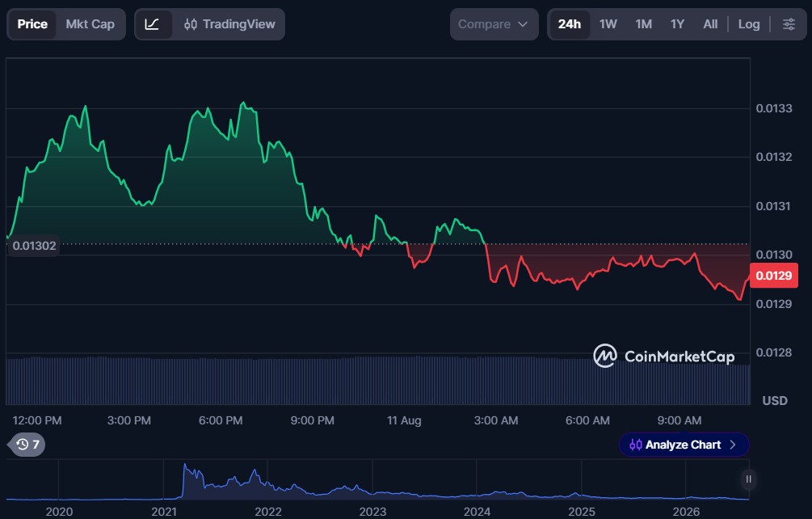This screenshot has width=812, height=519.
Task: Click 2024 on the overview timeline
Action: 477,512
